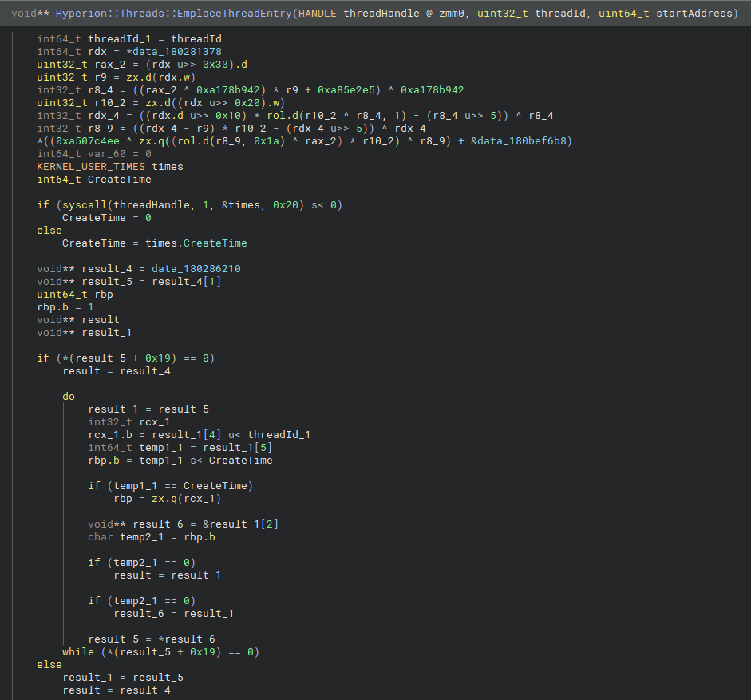Click the 'int32_t rcx_1' declaration
The image size is (751, 700).
128,422
